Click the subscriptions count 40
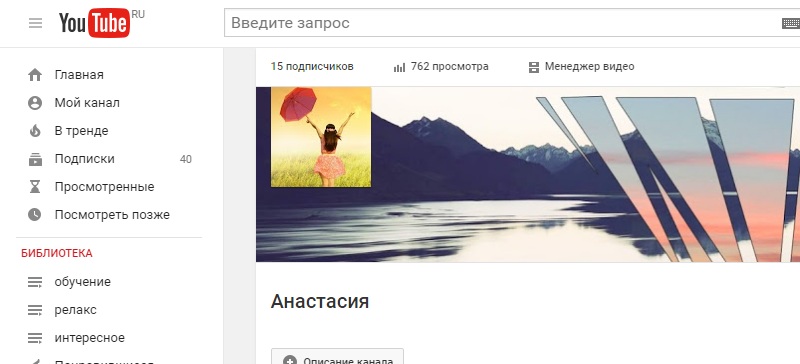 coord(186,159)
